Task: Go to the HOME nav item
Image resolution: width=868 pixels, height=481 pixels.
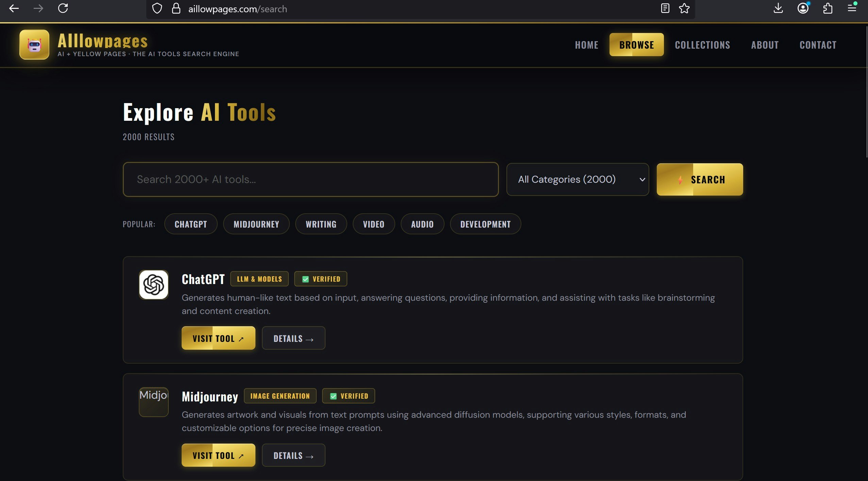Action: point(587,45)
